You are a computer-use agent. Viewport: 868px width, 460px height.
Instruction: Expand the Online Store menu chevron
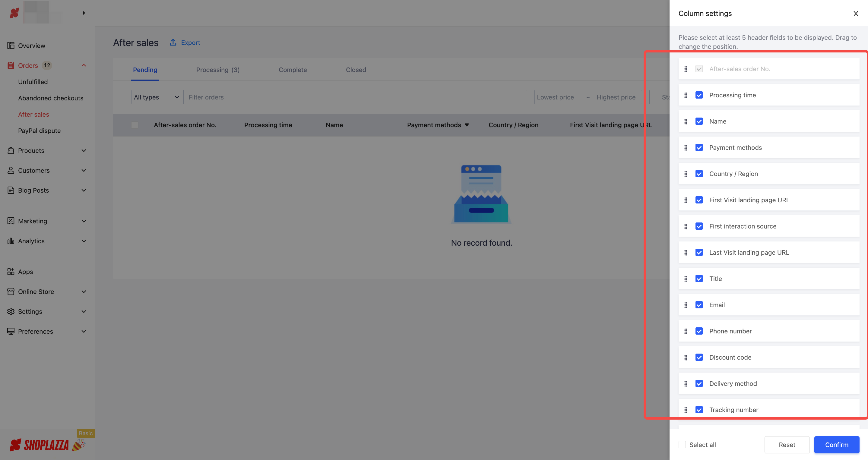coord(84,291)
